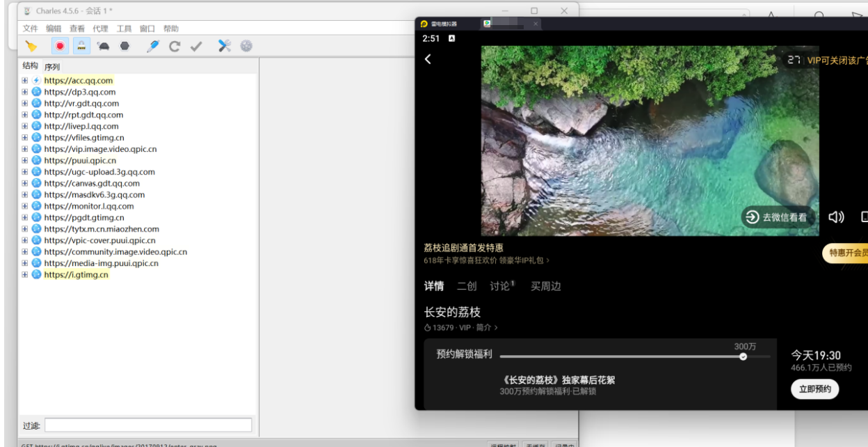
Task: Click the 300万 milestone marker on the progress bar
Action: (x=743, y=356)
